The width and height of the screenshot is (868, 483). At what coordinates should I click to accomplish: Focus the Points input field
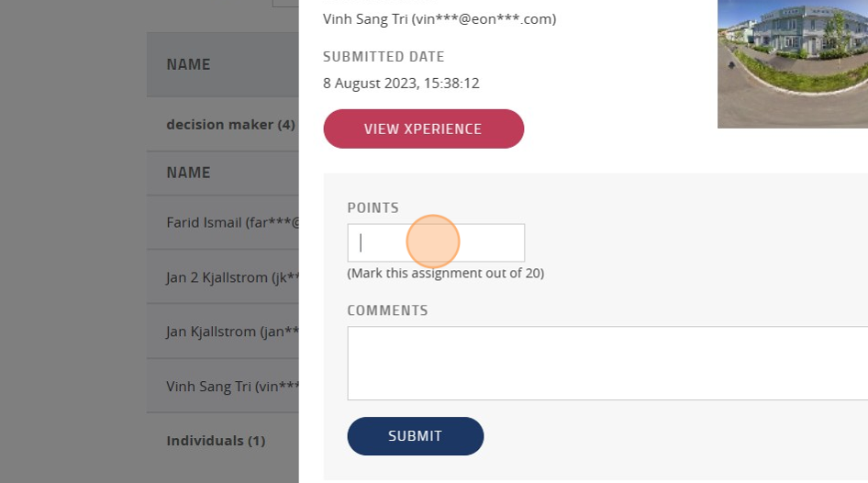pos(436,242)
